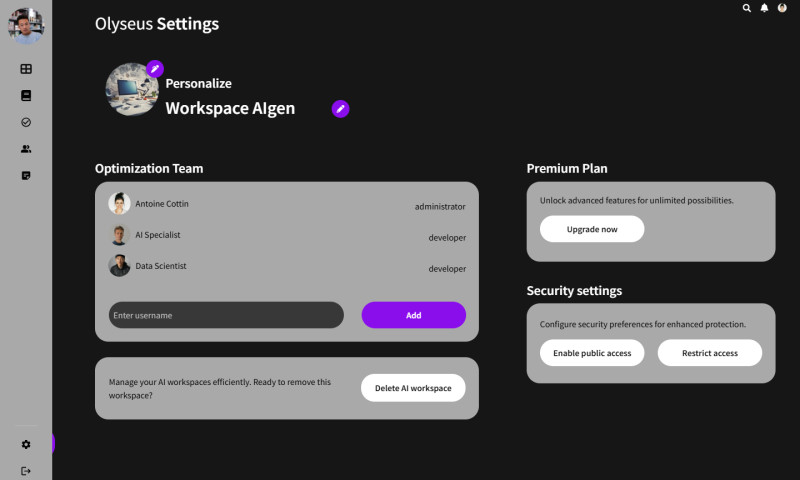This screenshot has height=480, width=800.
Task: Click the purple Add button
Action: point(414,315)
